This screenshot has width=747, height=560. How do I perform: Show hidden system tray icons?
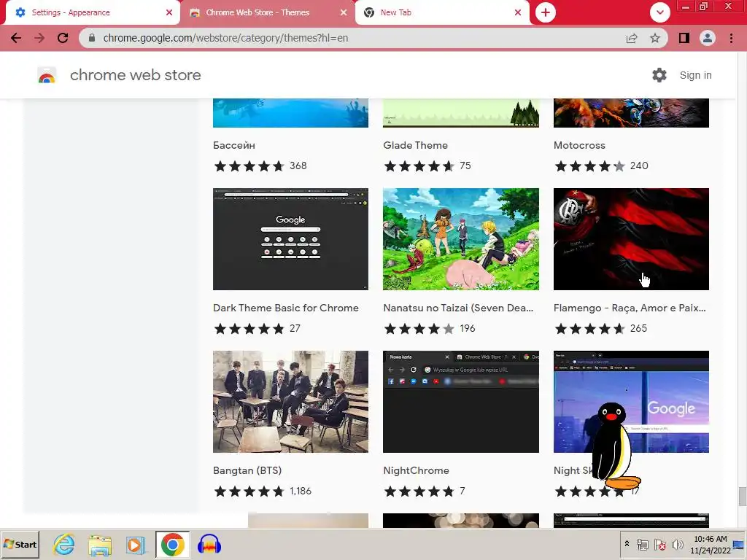(627, 544)
